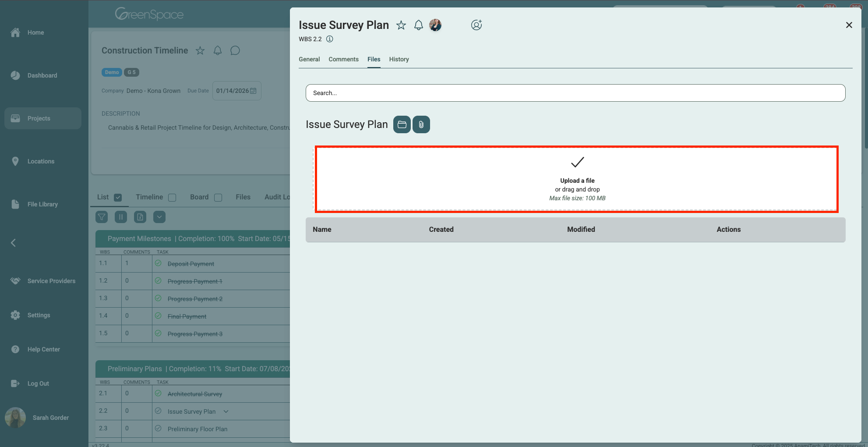This screenshot has width=868, height=447.
Task: Open Projects in sidebar
Action: click(43, 118)
